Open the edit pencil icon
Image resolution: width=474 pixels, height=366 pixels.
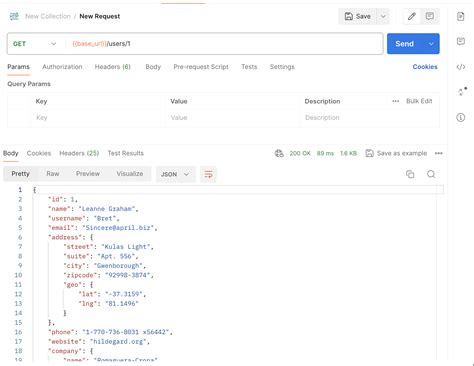412,16
